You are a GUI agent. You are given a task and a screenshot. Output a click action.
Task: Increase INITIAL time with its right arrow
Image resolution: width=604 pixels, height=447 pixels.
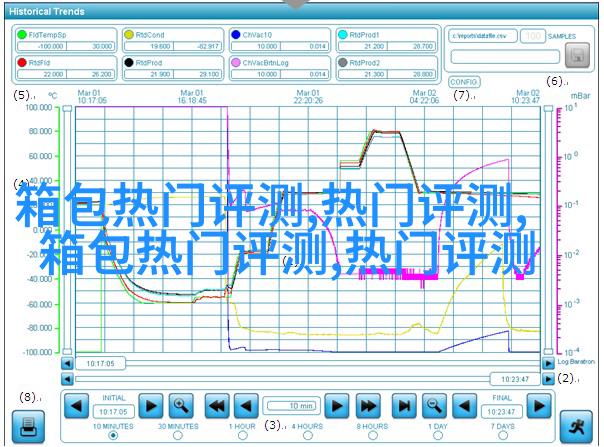tap(151, 406)
